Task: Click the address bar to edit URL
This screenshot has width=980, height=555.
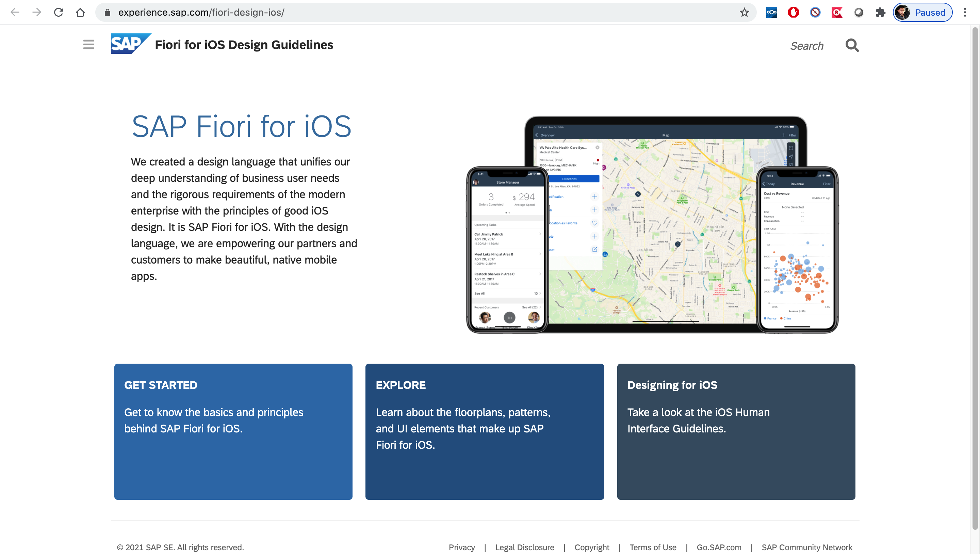Action: [267, 12]
